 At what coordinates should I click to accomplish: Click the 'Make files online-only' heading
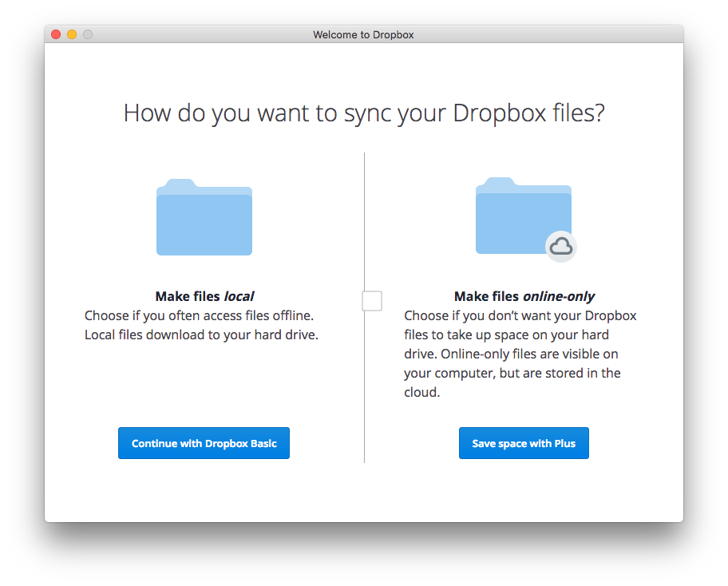(524, 296)
